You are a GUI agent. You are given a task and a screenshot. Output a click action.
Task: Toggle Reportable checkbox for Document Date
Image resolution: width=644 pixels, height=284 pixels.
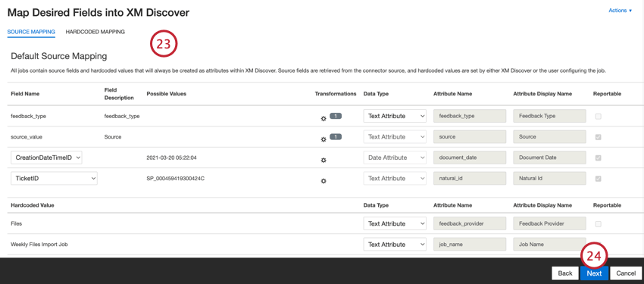point(598,158)
